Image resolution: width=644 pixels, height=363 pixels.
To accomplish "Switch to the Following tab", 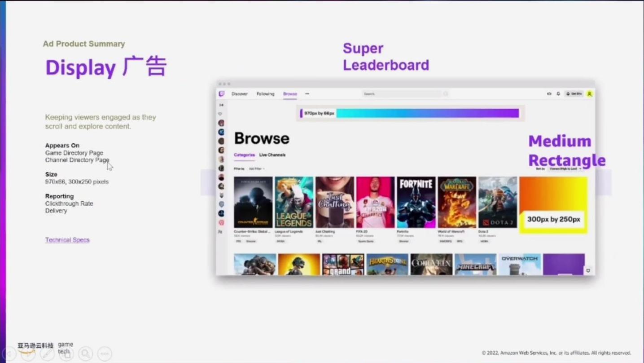I will pyautogui.click(x=265, y=94).
